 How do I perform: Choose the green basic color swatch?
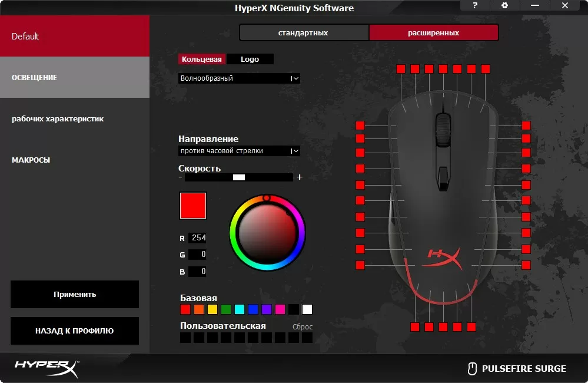[x=226, y=309]
